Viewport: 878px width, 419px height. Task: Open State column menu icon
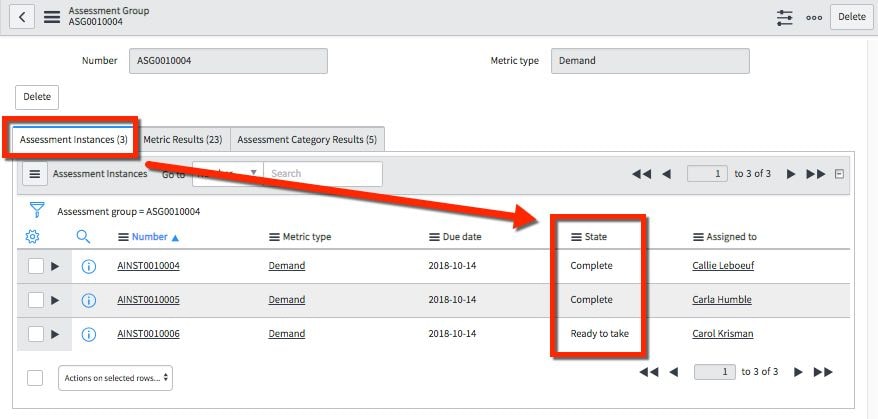click(576, 238)
